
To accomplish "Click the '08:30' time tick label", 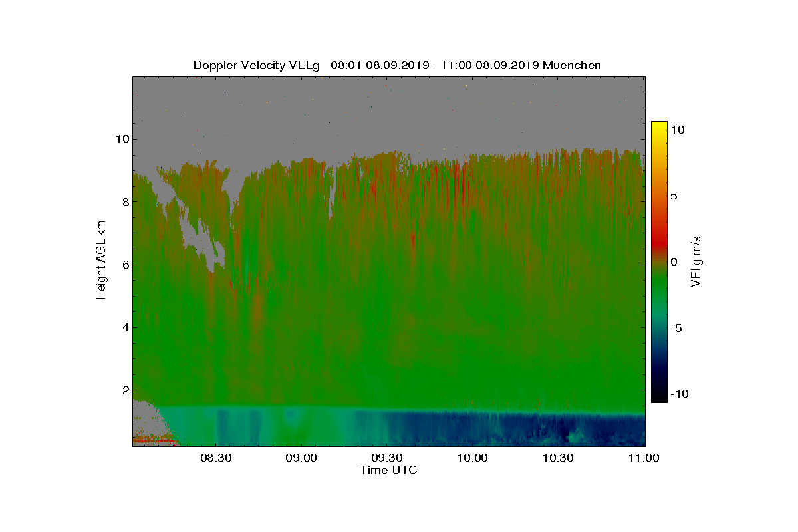I will click(x=215, y=458).
